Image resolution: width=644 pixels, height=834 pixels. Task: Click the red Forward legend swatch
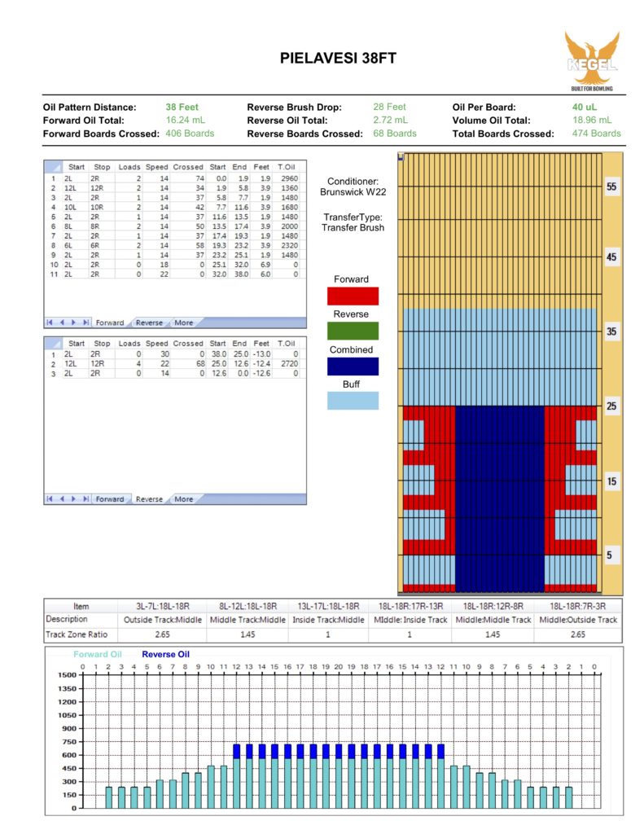coord(353,296)
